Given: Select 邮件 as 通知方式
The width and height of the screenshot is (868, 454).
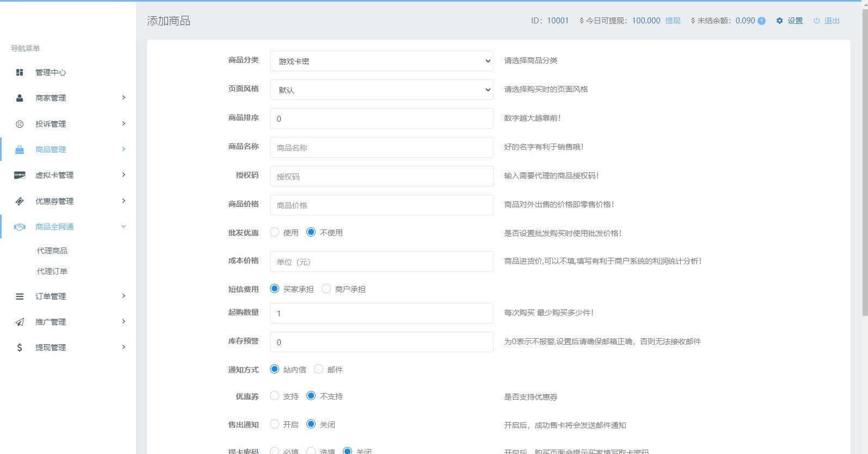Looking at the screenshot, I should [x=318, y=369].
